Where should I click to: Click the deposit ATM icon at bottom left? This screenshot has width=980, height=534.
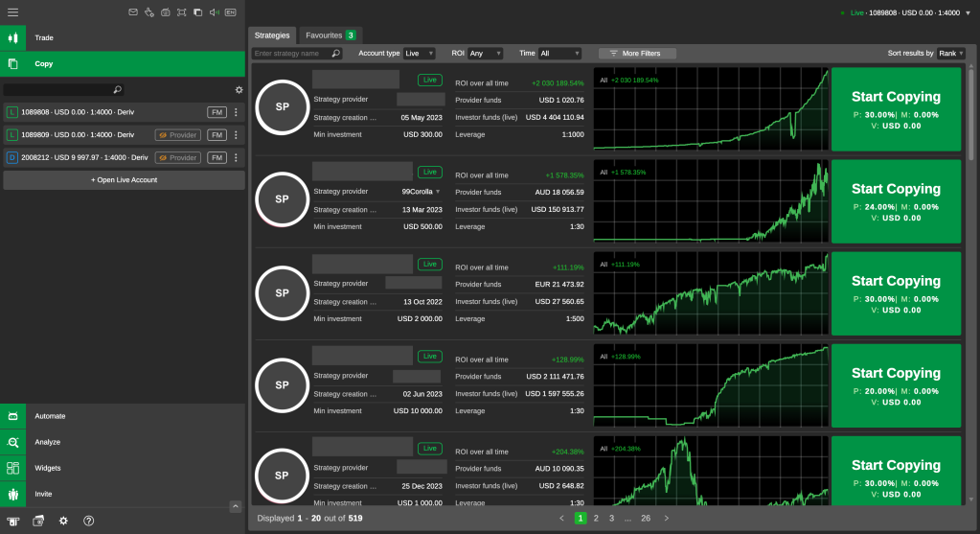click(12, 521)
